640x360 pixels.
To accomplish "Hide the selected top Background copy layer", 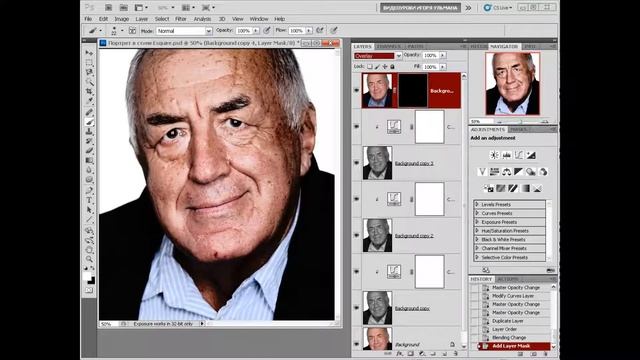I will click(x=357, y=90).
